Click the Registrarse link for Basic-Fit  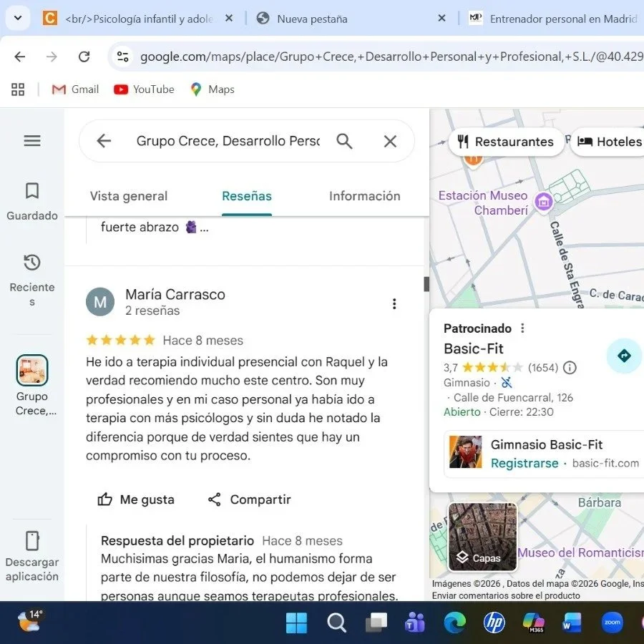point(525,463)
